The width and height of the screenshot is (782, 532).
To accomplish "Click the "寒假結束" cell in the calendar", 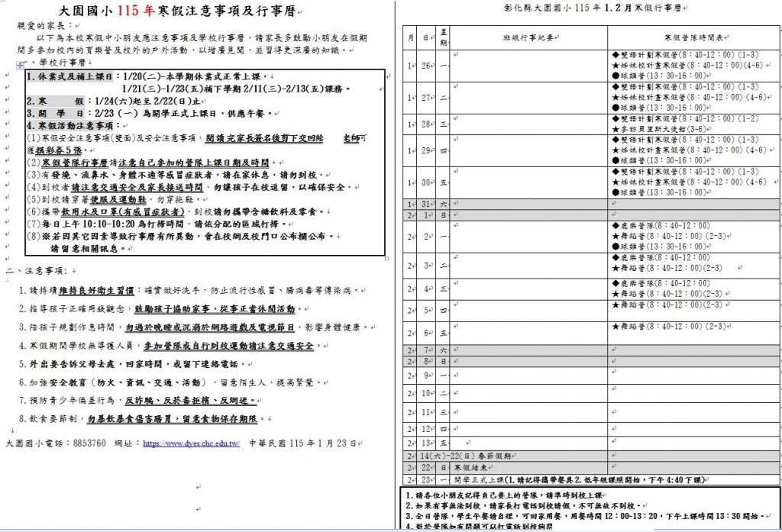I will pyautogui.click(x=473, y=467).
